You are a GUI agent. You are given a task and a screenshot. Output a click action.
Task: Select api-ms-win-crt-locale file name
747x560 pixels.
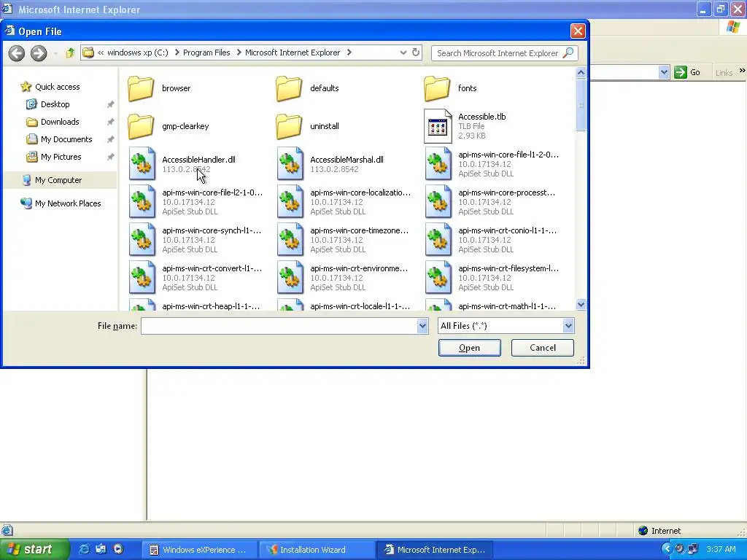click(360, 306)
